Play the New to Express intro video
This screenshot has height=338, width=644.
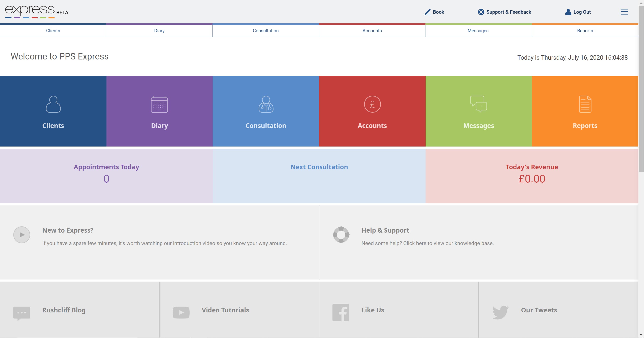[22, 235]
